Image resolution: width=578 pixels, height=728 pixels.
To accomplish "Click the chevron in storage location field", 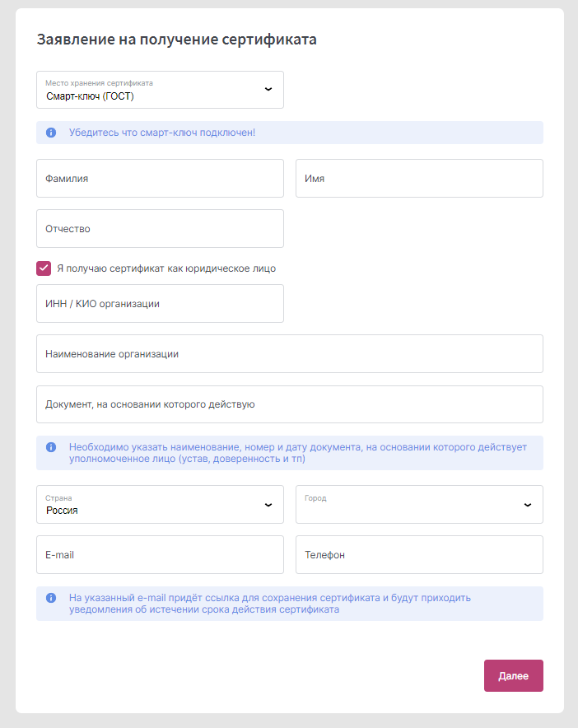I will 268,89.
